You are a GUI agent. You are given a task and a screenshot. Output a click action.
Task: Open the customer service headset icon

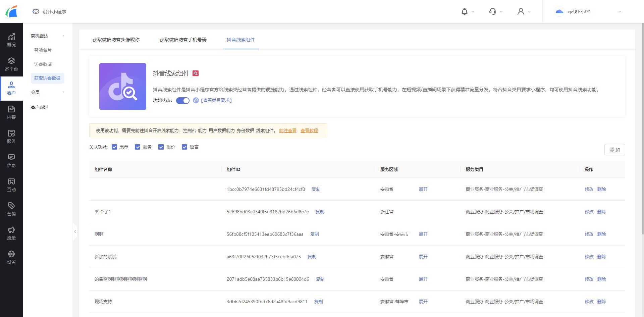click(x=493, y=11)
